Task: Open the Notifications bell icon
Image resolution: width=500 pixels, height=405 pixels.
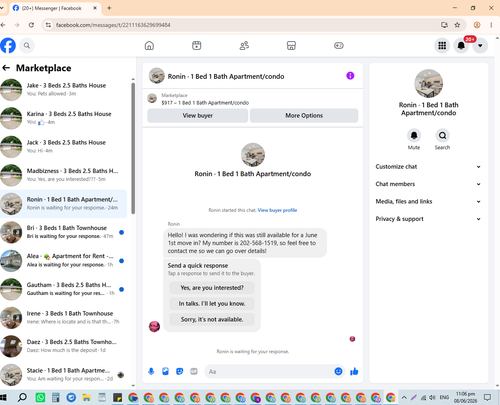Action: click(461, 45)
